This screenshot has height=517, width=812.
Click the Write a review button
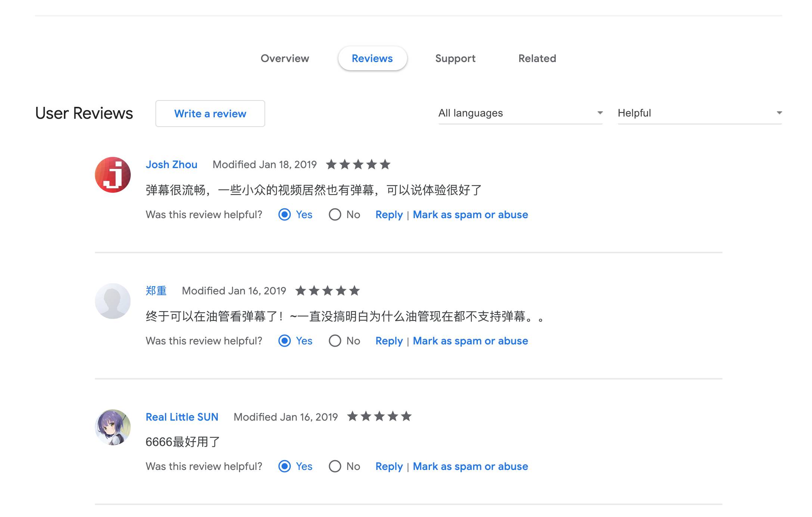210,114
